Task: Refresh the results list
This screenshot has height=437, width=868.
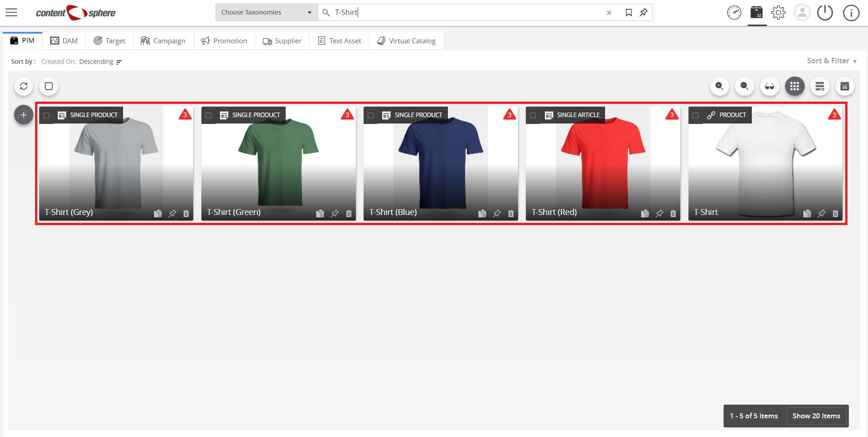Action: click(x=24, y=86)
